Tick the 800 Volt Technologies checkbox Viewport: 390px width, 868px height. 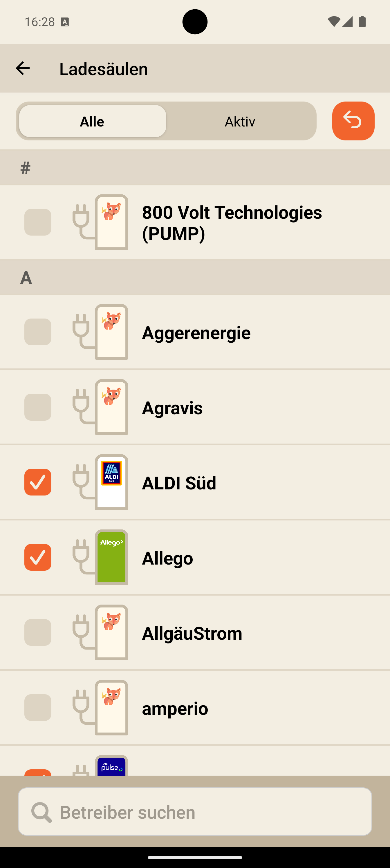tap(38, 222)
